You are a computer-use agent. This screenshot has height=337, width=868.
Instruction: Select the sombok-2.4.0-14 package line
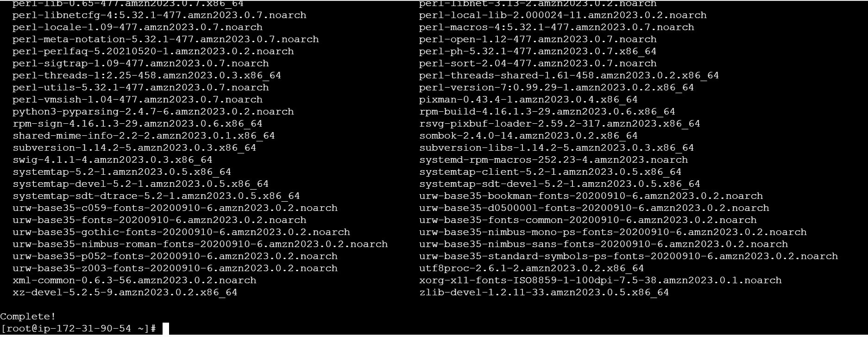tap(528, 136)
